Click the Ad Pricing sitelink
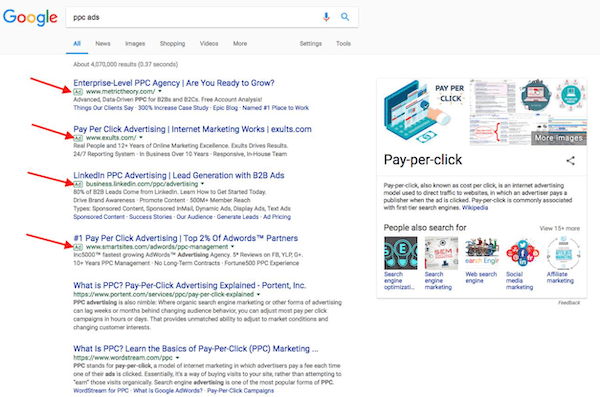 [x=277, y=217]
